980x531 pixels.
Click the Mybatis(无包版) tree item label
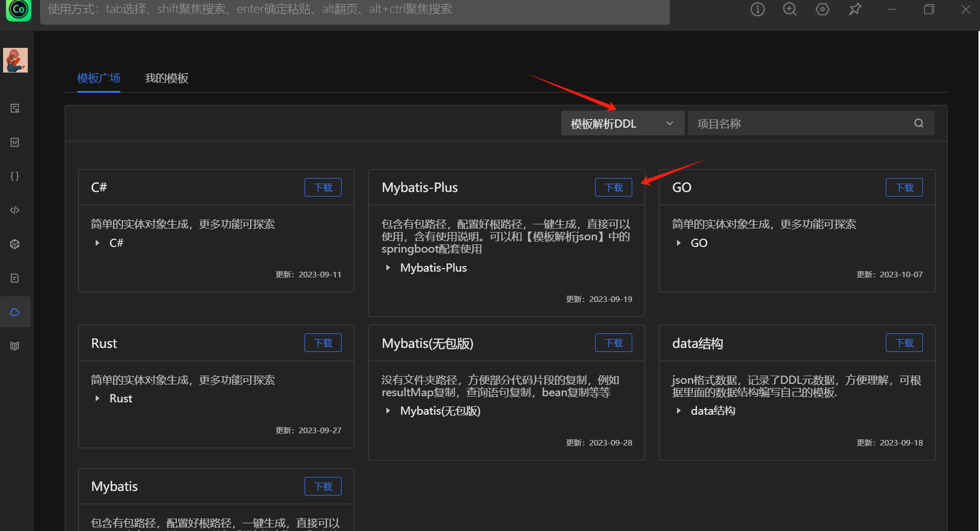[440, 411]
